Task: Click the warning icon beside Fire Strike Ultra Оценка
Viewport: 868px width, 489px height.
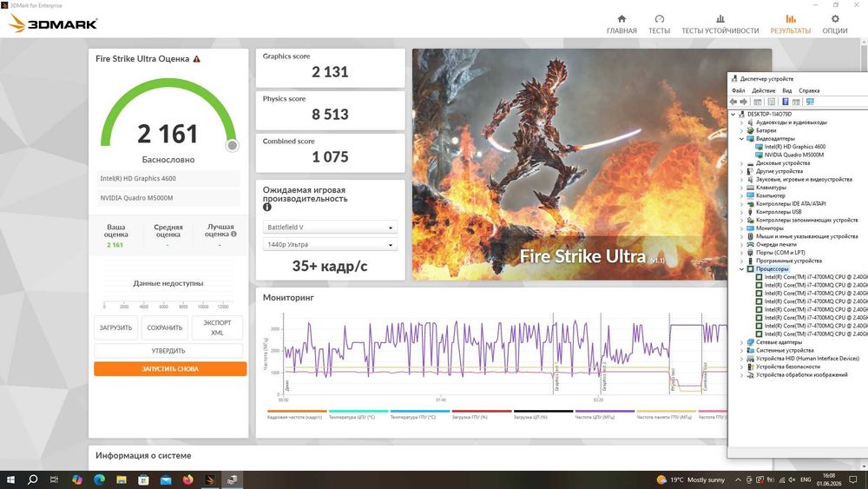Action: (x=196, y=59)
